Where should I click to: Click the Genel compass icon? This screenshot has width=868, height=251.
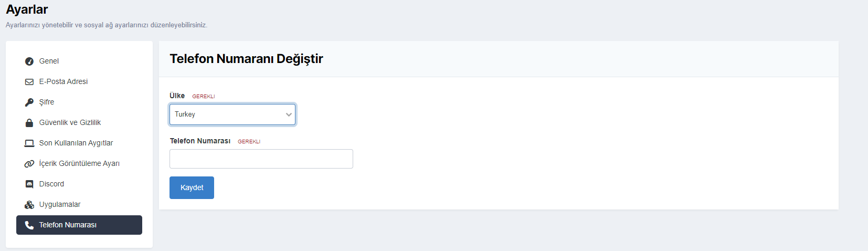[x=29, y=61]
